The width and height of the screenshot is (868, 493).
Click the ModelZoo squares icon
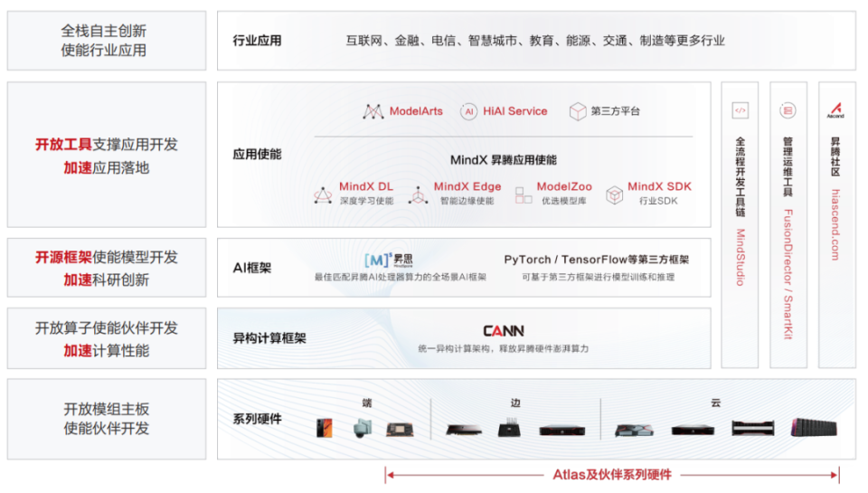pos(524,195)
